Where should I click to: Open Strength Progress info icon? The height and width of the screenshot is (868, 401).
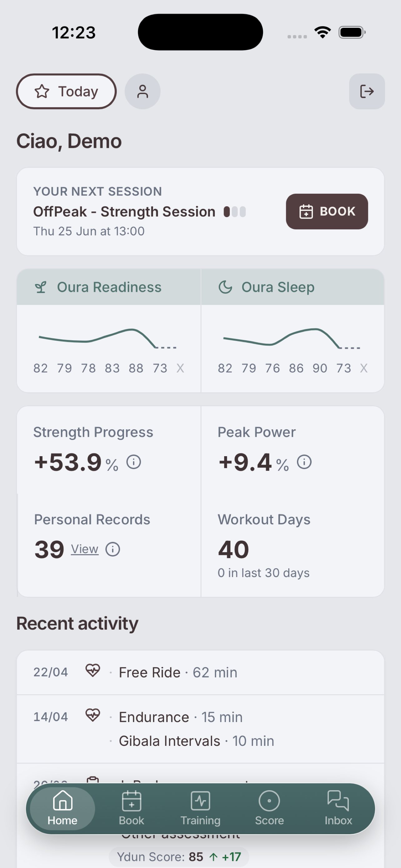click(134, 461)
